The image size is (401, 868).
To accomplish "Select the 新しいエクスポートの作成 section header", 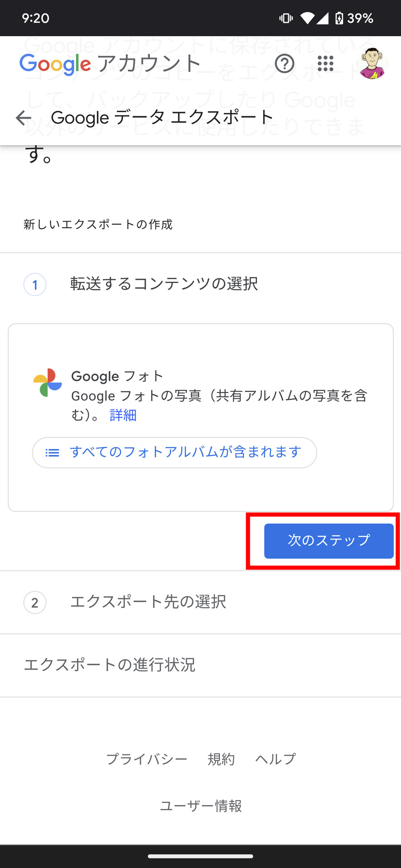I will tap(98, 224).
